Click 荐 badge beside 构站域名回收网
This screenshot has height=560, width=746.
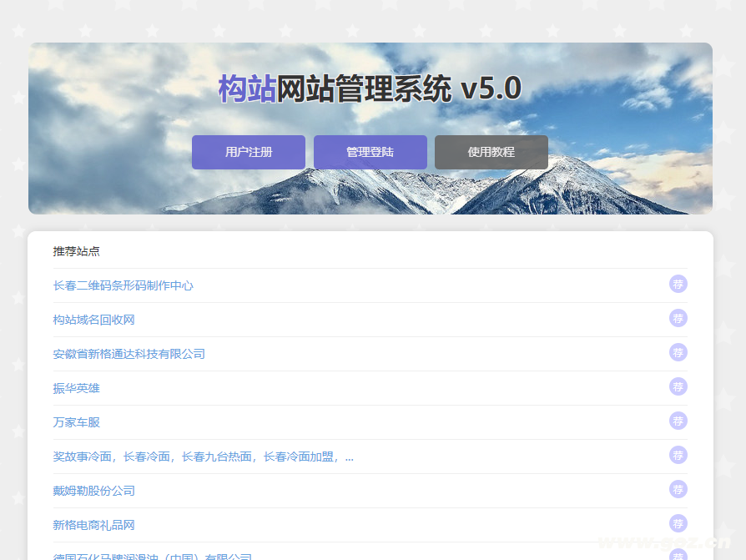[678, 319]
